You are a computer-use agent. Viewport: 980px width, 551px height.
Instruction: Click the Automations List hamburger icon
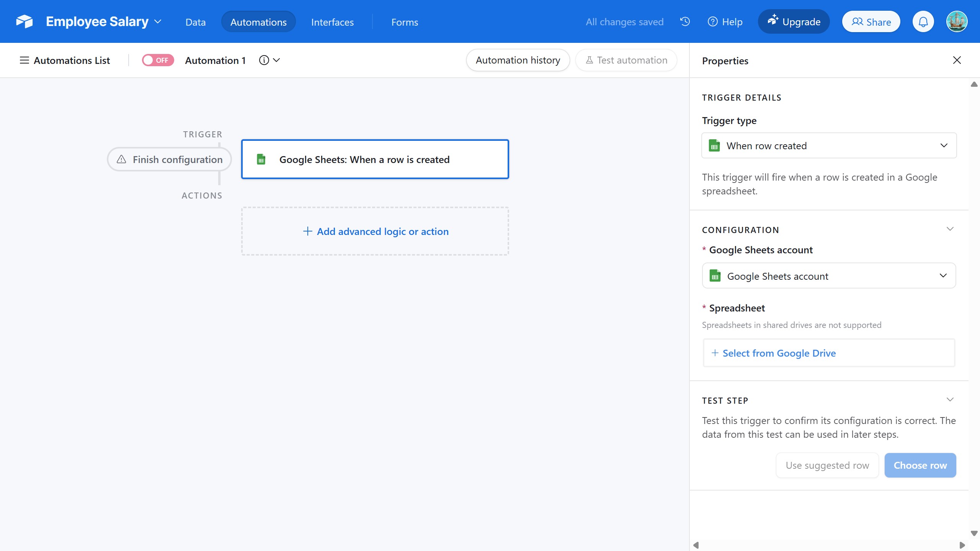pos(24,60)
